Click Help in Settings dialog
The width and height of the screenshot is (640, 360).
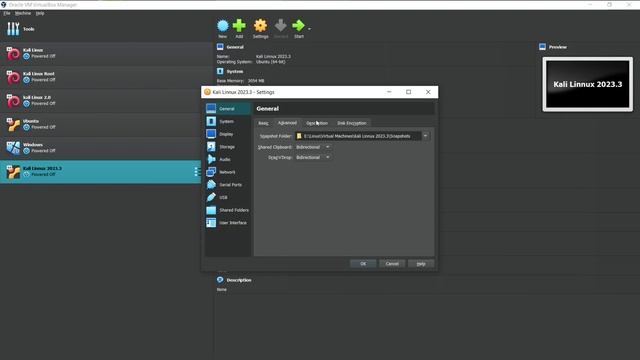(421, 264)
